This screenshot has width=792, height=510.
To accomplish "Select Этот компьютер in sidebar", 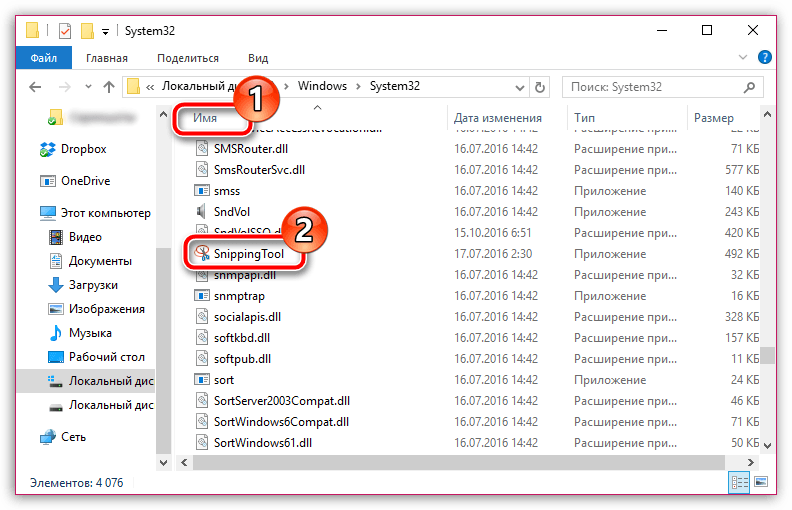I will pos(106,213).
